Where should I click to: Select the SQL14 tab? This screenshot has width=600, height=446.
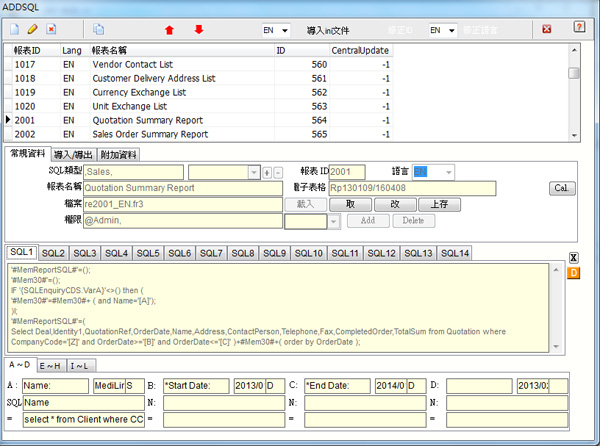point(455,253)
